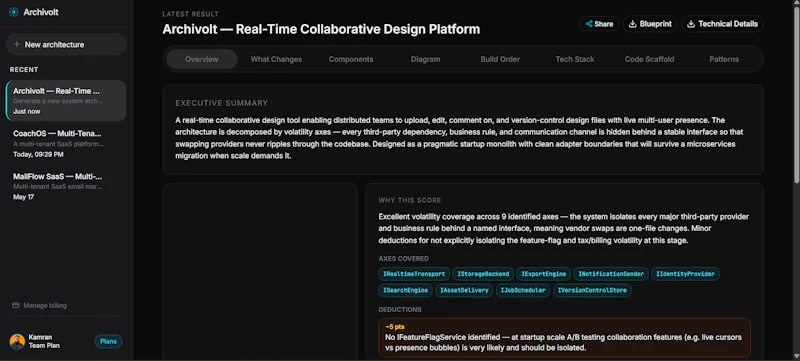Image resolution: width=800 pixels, height=361 pixels.
Task: Click the IAssetDelivery axis tag
Action: (464, 291)
